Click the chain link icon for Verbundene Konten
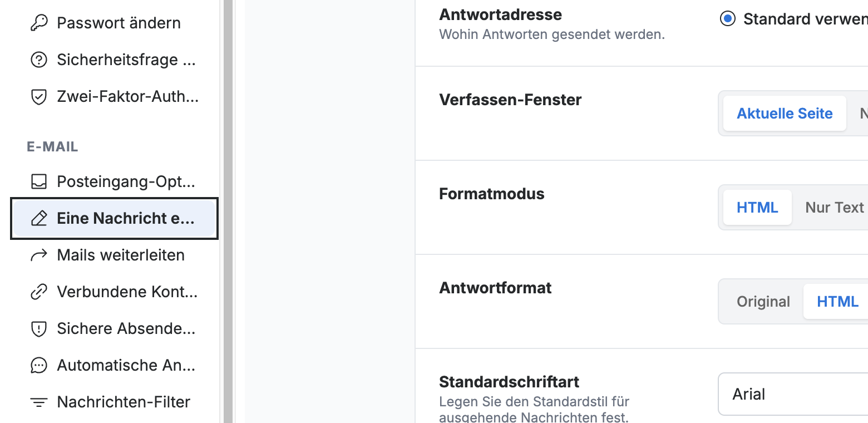This screenshot has height=423, width=868. tap(38, 292)
